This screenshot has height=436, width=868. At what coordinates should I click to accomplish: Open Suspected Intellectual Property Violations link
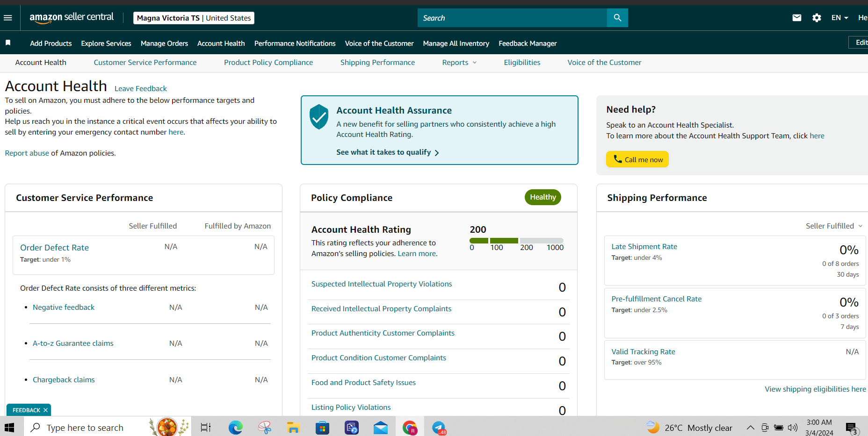[382, 284]
